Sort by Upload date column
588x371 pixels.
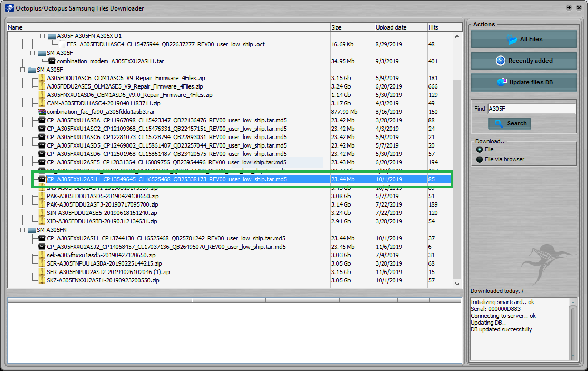click(401, 27)
